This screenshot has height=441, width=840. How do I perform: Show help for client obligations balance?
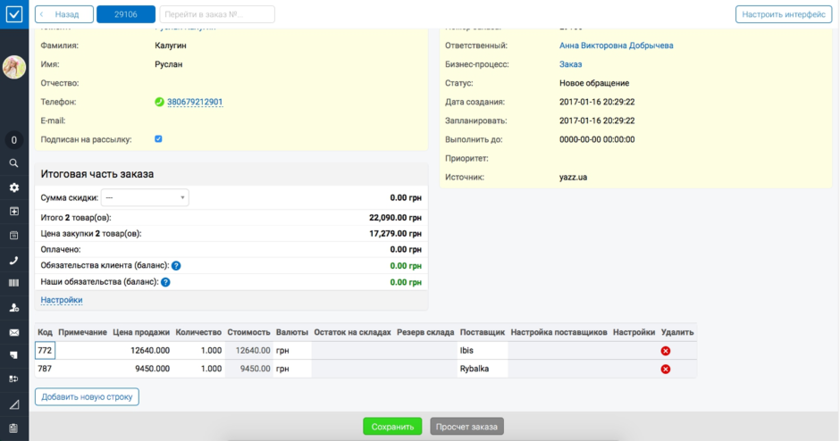pos(176,266)
